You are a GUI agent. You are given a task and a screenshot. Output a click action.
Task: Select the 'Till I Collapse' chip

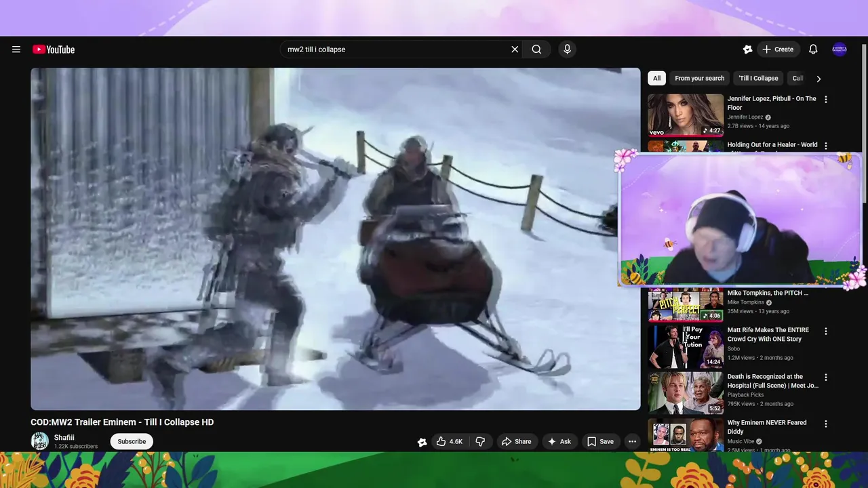(758, 78)
